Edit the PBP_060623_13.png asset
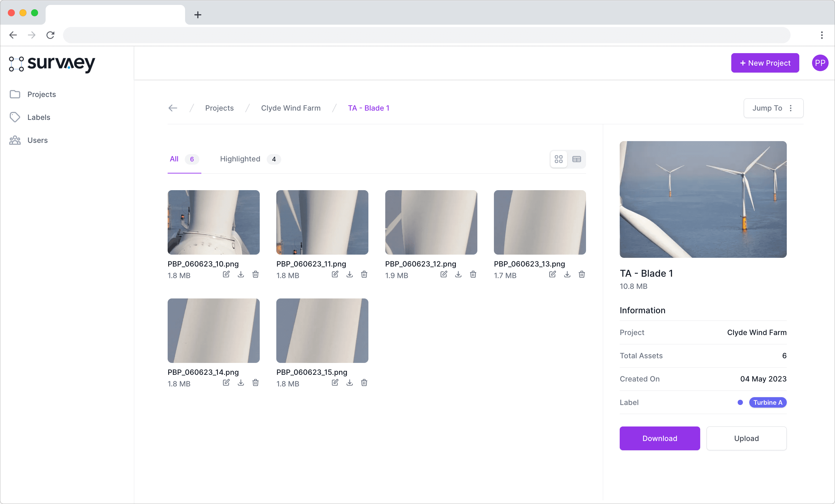The height and width of the screenshot is (504, 835). coord(552,274)
